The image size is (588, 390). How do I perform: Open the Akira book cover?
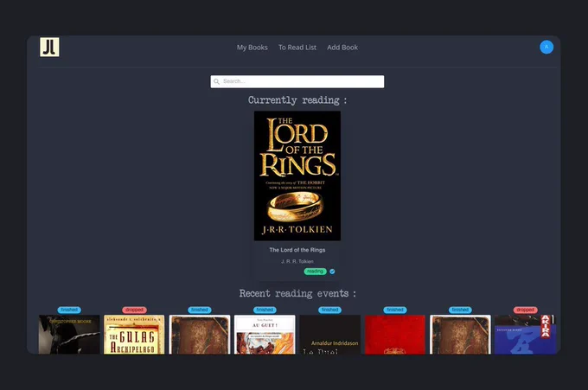525,335
